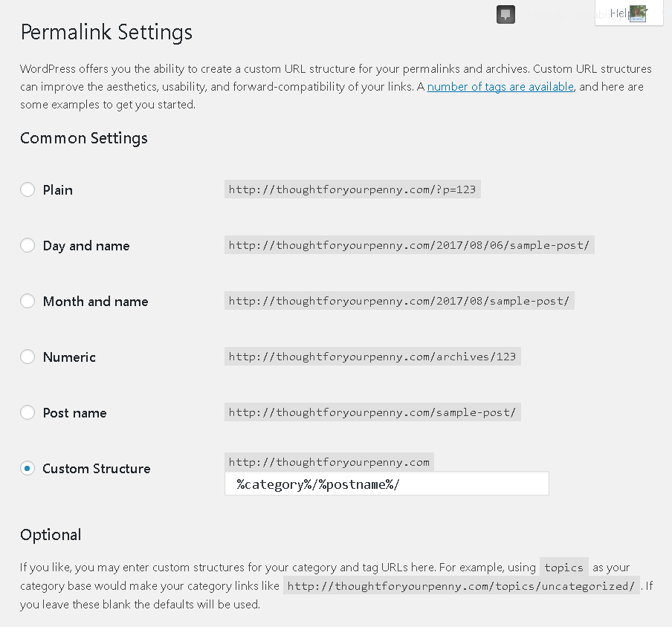Image resolution: width=672 pixels, height=627 pixels.
Task: Click the Plain example URL with ?p=123
Action: [352, 189]
